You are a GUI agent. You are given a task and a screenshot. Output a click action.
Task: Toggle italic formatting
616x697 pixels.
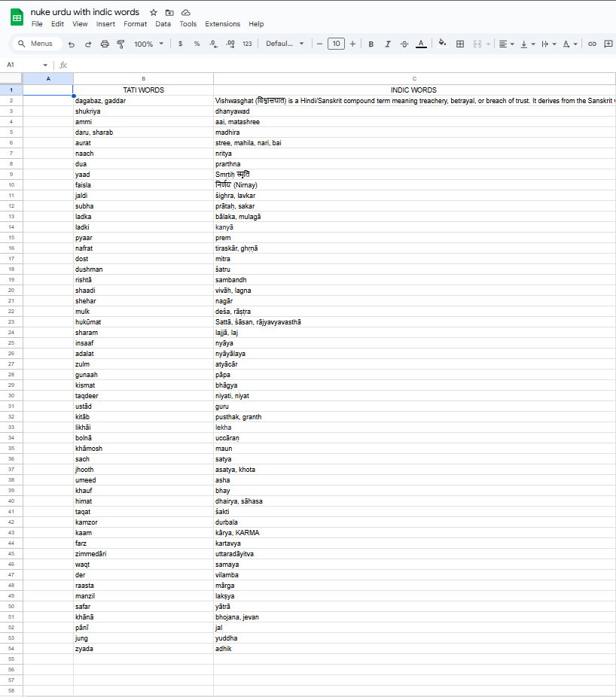pos(387,44)
